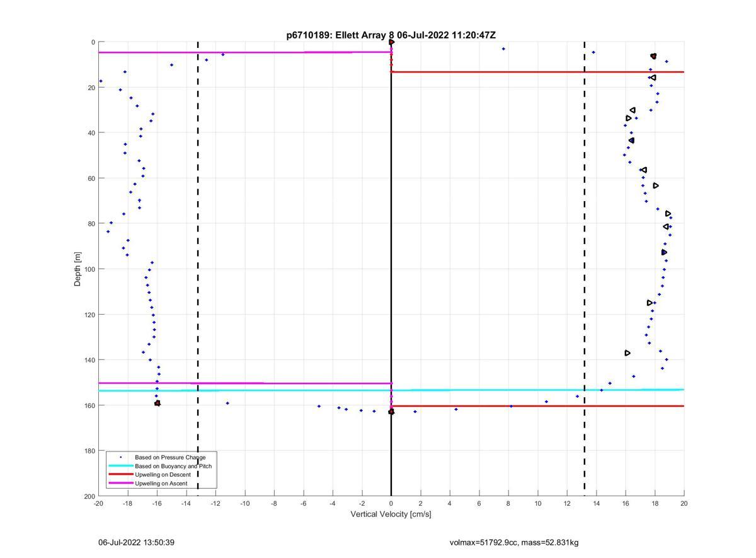Click legend entry 'Upwelling on Ascent'
The image size is (756, 558).
click(x=162, y=484)
